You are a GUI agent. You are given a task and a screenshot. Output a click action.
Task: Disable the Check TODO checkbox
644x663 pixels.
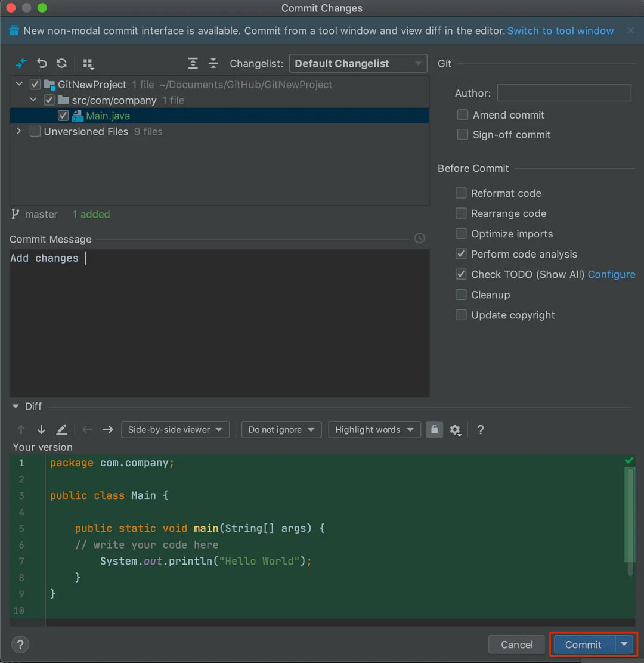(x=461, y=274)
